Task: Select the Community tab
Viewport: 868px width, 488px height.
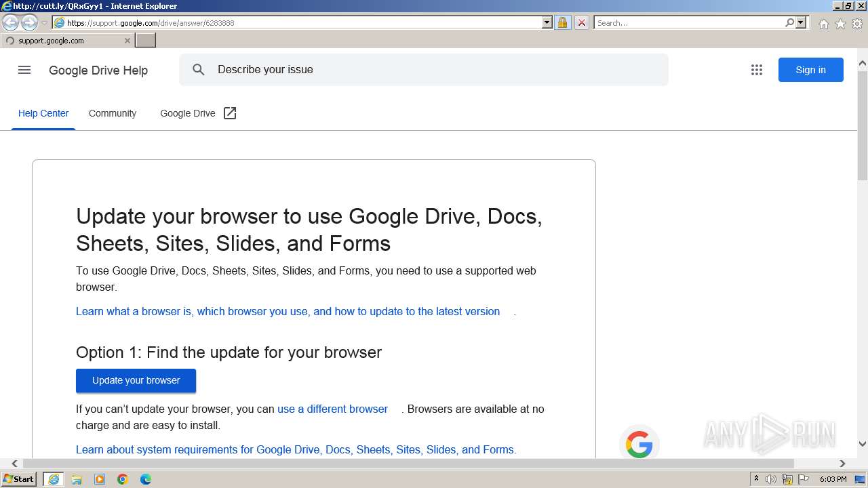Action: coord(113,113)
